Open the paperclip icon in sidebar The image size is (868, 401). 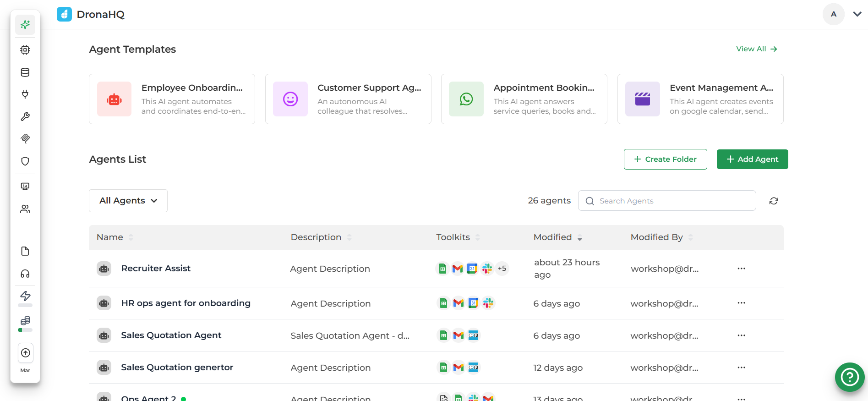pos(25,138)
